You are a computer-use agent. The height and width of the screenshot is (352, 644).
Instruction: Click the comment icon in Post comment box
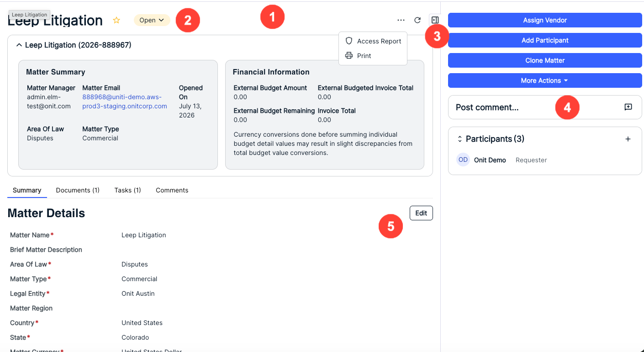click(628, 107)
